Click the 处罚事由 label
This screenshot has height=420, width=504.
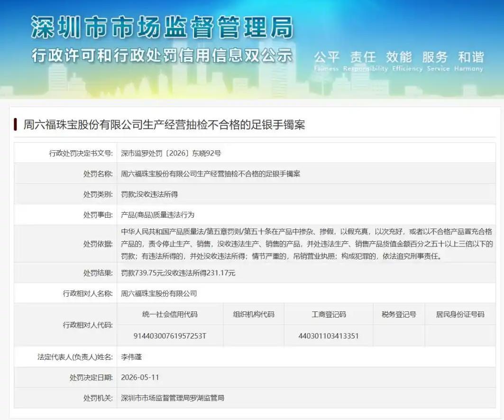click(98, 215)
